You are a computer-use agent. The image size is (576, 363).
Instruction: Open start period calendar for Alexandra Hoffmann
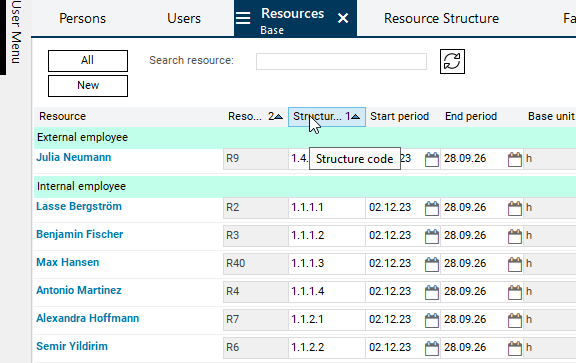click(432, 320)
